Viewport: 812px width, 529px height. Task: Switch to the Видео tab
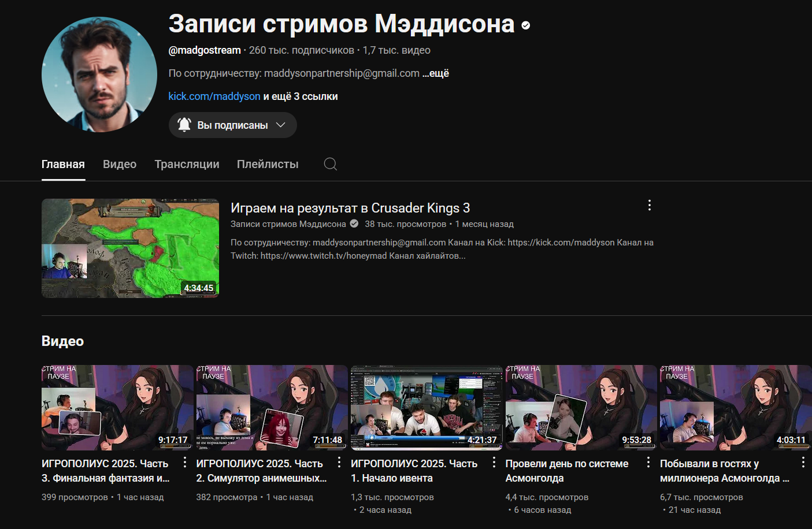120,164
